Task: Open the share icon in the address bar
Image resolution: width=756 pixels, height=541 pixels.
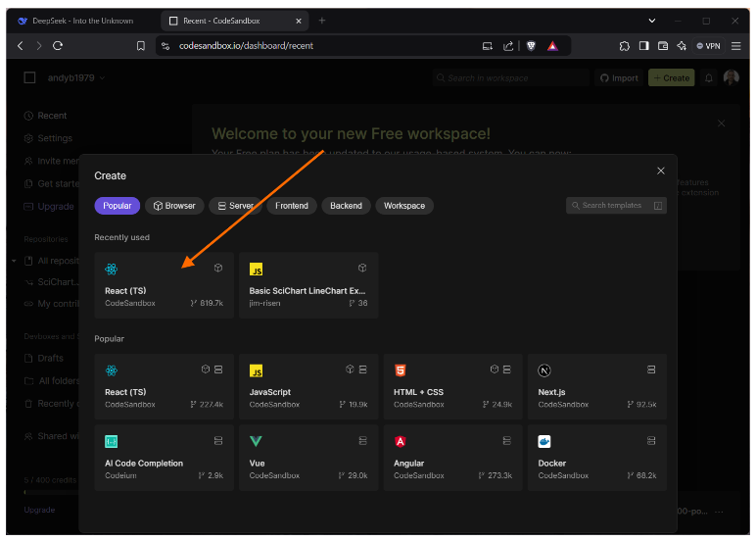Action: 508,46
